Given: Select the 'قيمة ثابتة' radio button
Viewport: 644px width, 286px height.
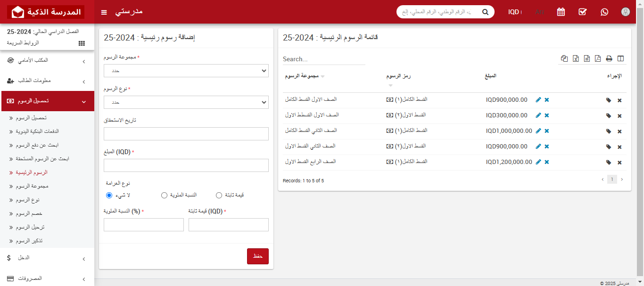Looking at the screenshot, I should coord(219,195).
